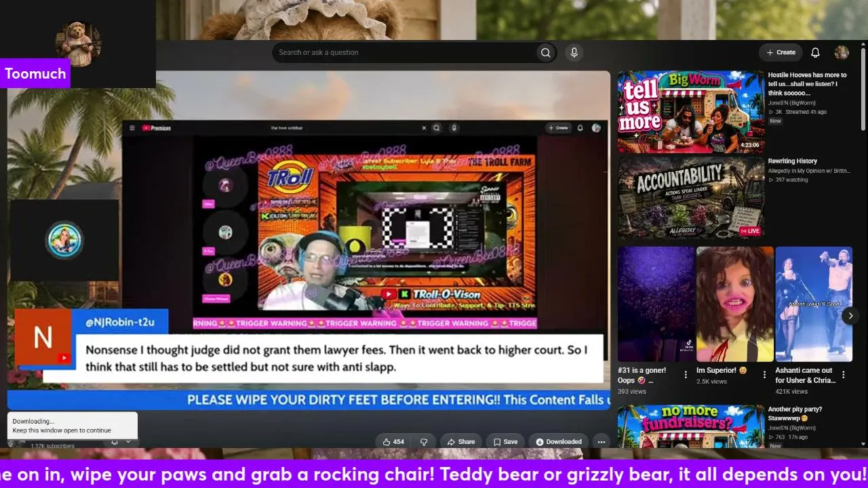Click the "@NJRobin-t2u" username
The width and height of the screenshot is (868, 488).
[x=120, y=323]
